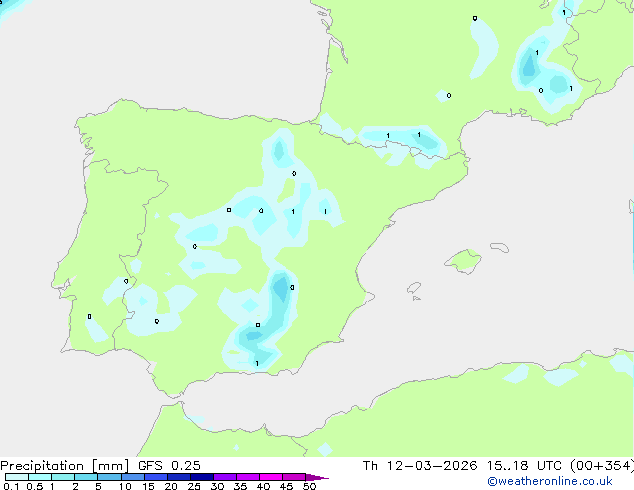This screenshot has height=490, width=634.
Task: Click Menorca island outline on the map
Action: tap(500, 247)
